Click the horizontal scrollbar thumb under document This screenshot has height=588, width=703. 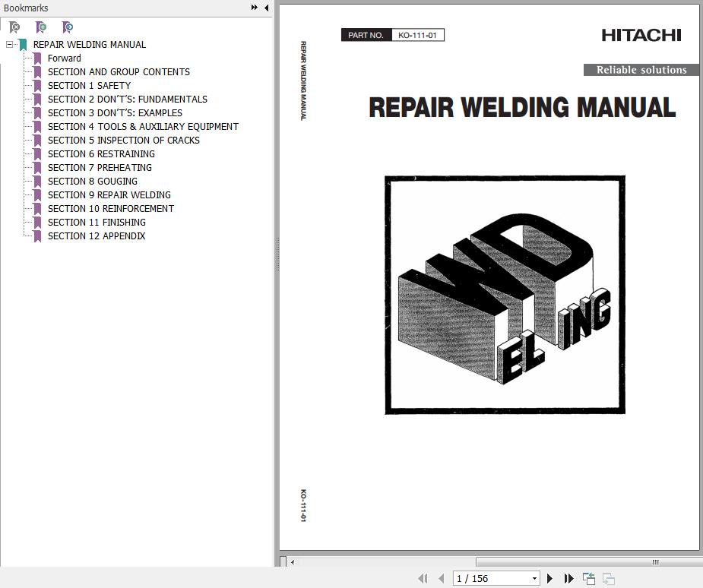pyautogui.click(x=589, y=562)
